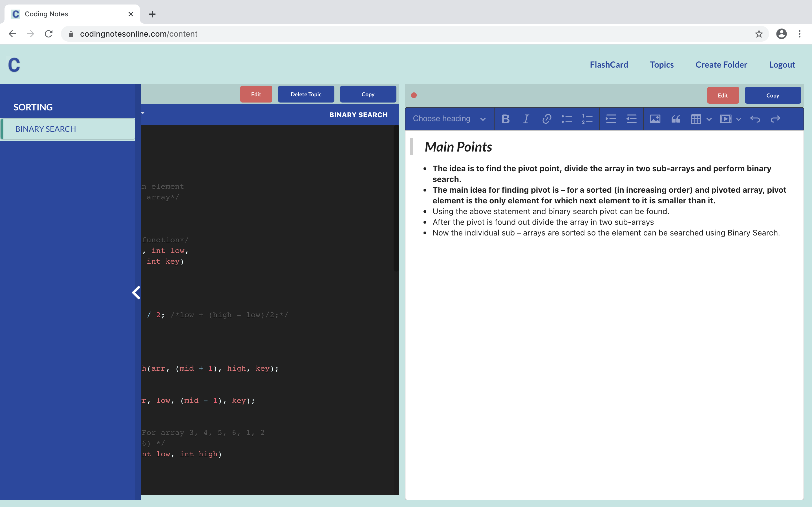Open the media embed dropdown arrow
Image resolution: width=812 pixels, height=507 pixels.
coord(738,119)
